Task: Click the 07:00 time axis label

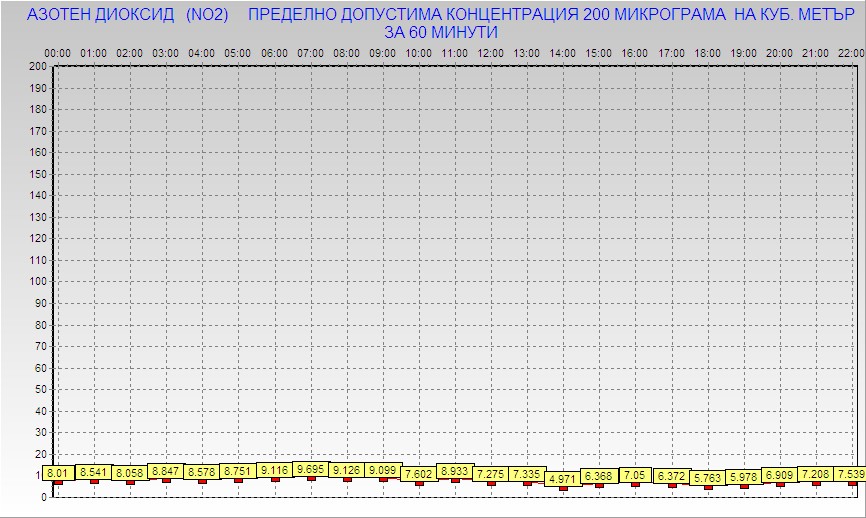Action: pos(311,52)
